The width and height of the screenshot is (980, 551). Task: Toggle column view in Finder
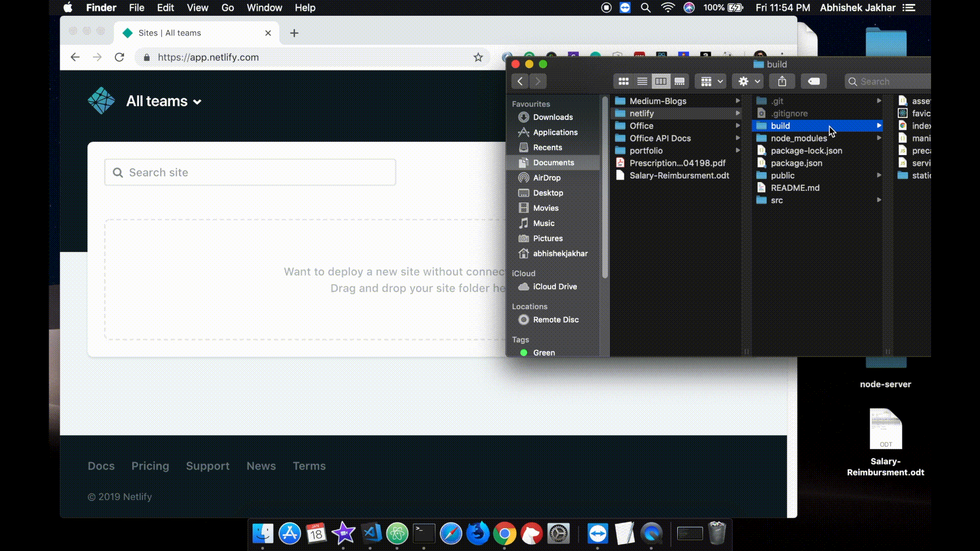click(x=660, y=82)
